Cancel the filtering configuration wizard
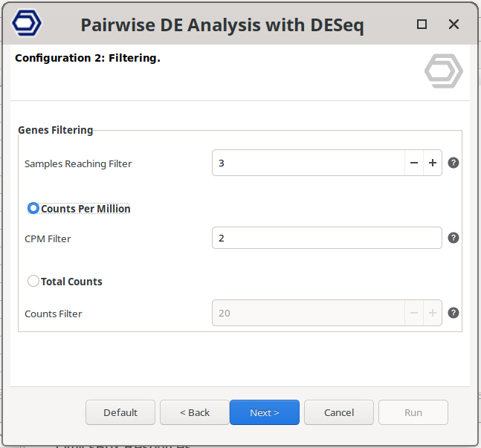The width and height of the screenshot is (481, 448). point(339,412)
